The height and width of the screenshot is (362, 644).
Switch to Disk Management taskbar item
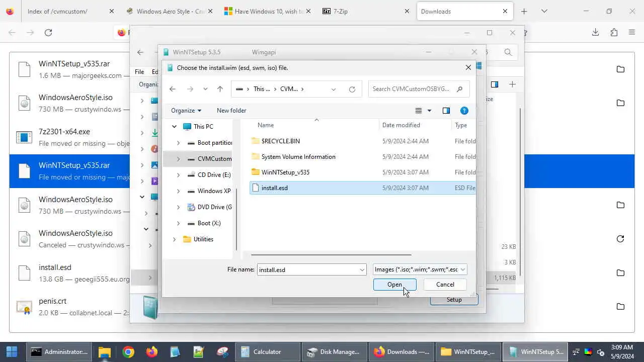tap(335, 352)
